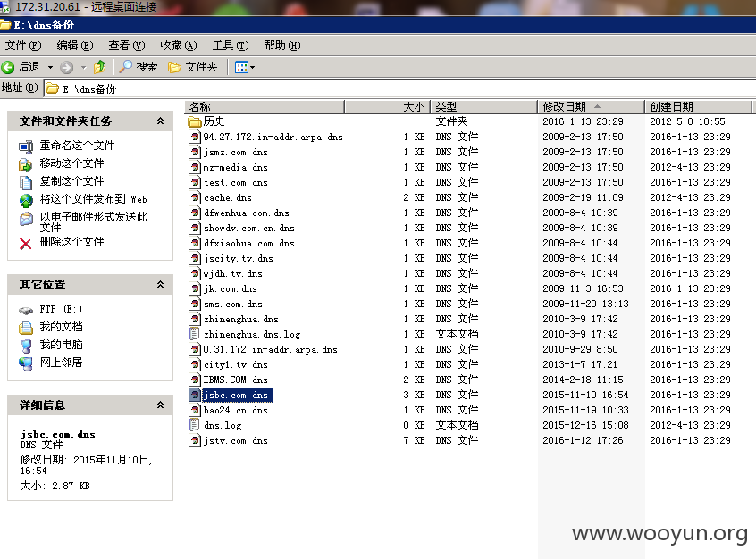The height and width of the screenshot is (559, 756).
Task: Click 重命名这个文件 task link
Action: (x=77, y=145)
